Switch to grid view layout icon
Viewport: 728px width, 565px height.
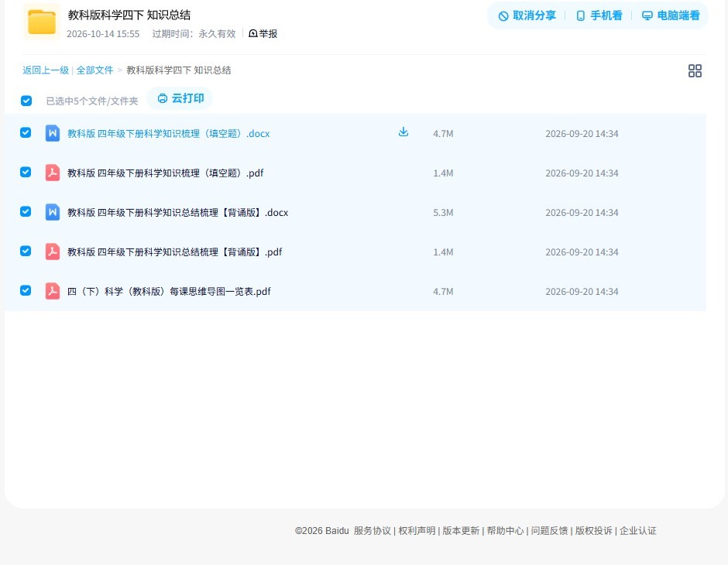[695, 70]
